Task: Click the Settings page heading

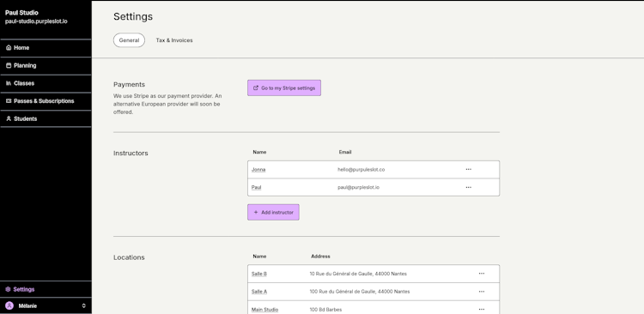Action: (133, 16)
